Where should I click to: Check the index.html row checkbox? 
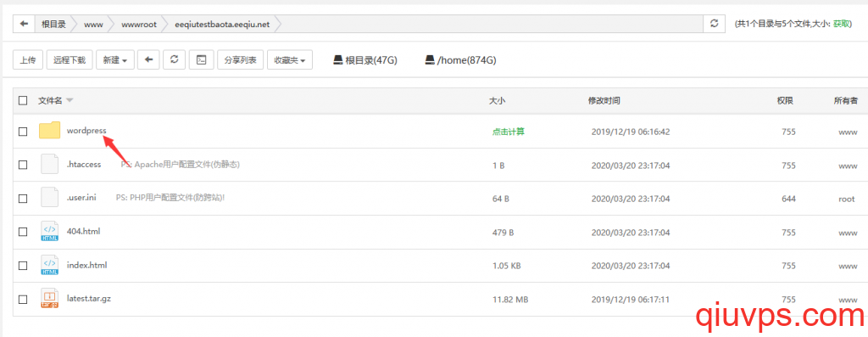pyautogui.click(x=23, y=266)
